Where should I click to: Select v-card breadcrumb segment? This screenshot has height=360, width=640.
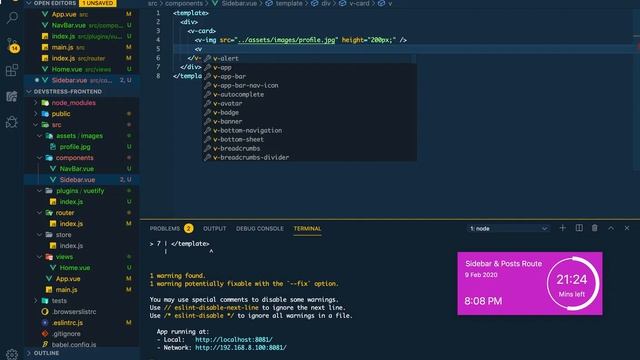pyautogui.click(x=359, y=3)
